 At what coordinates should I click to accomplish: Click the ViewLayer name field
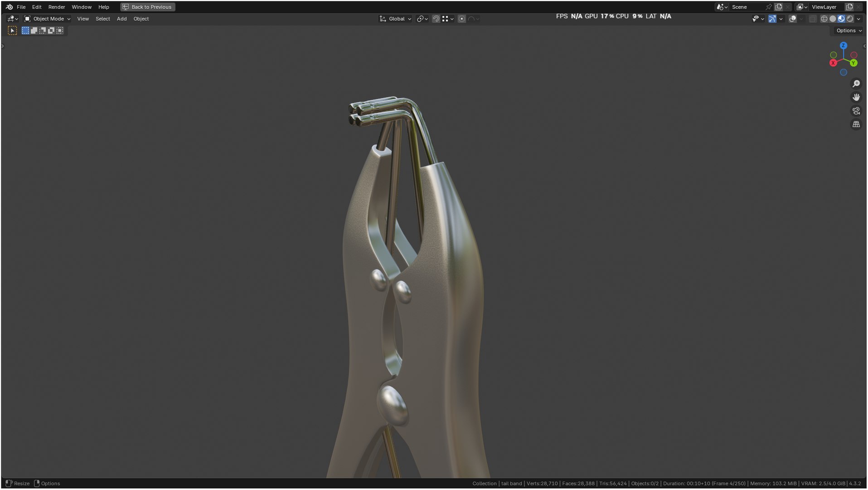tap(826, 7)
